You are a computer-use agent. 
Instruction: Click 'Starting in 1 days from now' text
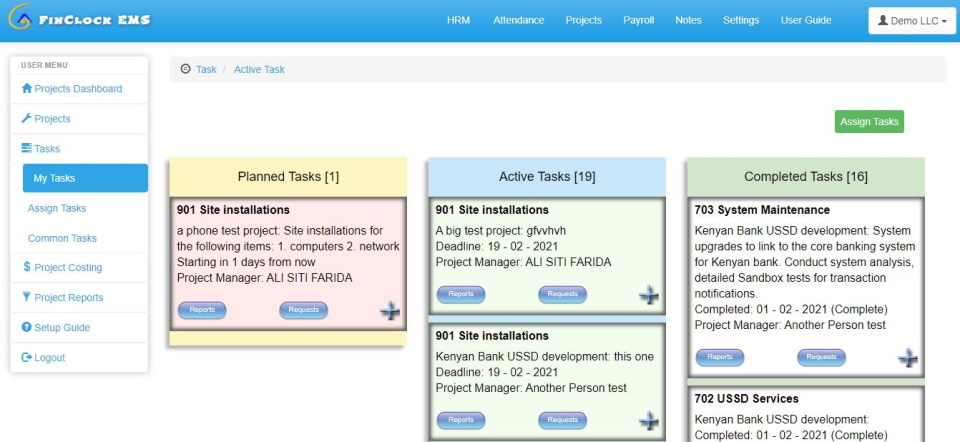246,262
